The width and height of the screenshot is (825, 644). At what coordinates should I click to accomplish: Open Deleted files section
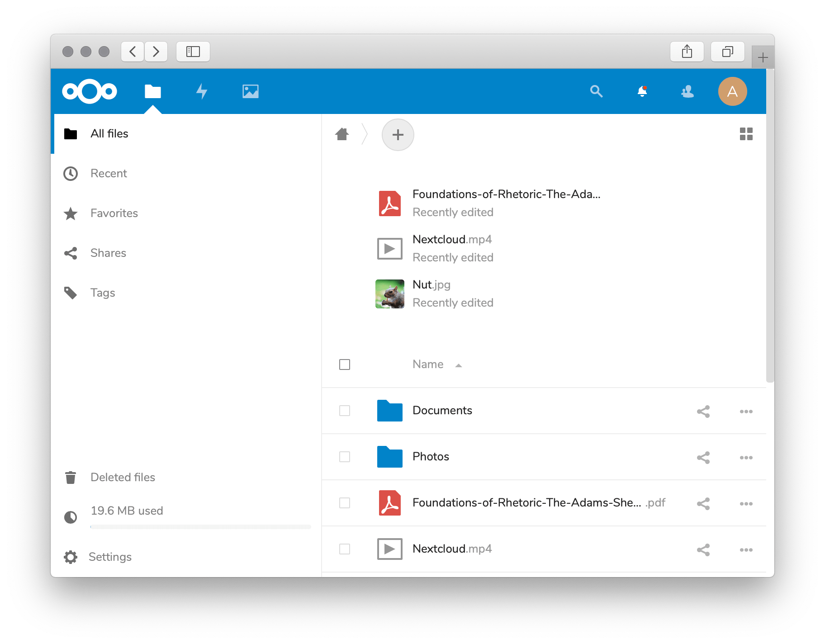pyautogui.click(x=123, y=477)
